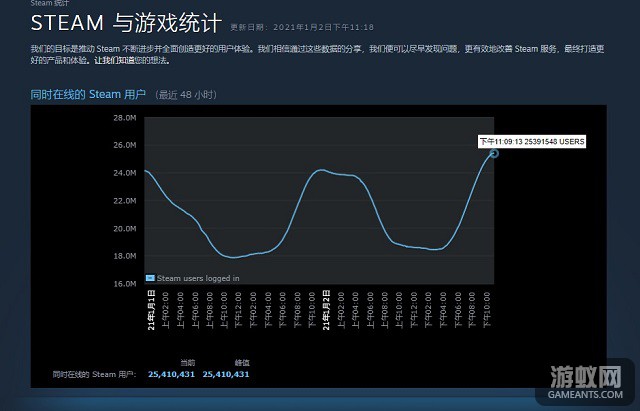Image resolution: width=640 pixels, height=411 pixels.
Task: Click the Steam users logged in legend label
Action: [198, 278]
